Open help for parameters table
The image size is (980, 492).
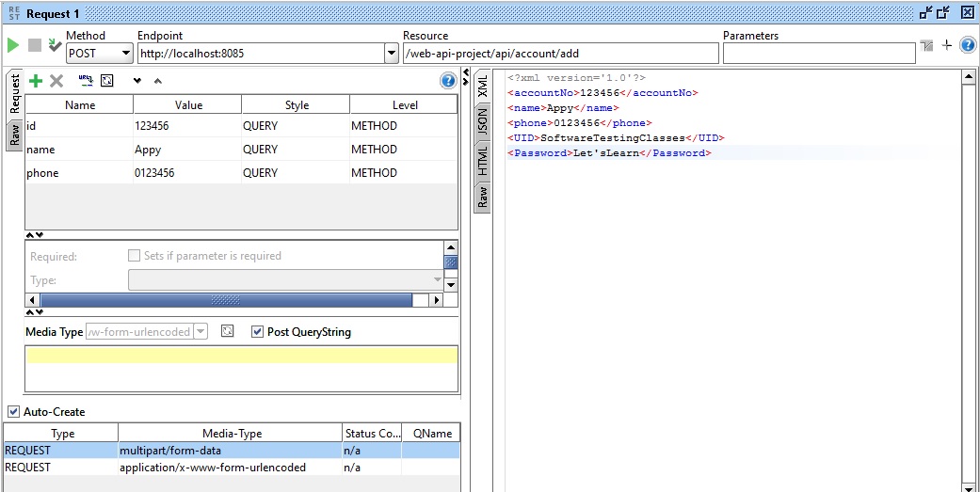coord(448,81)
